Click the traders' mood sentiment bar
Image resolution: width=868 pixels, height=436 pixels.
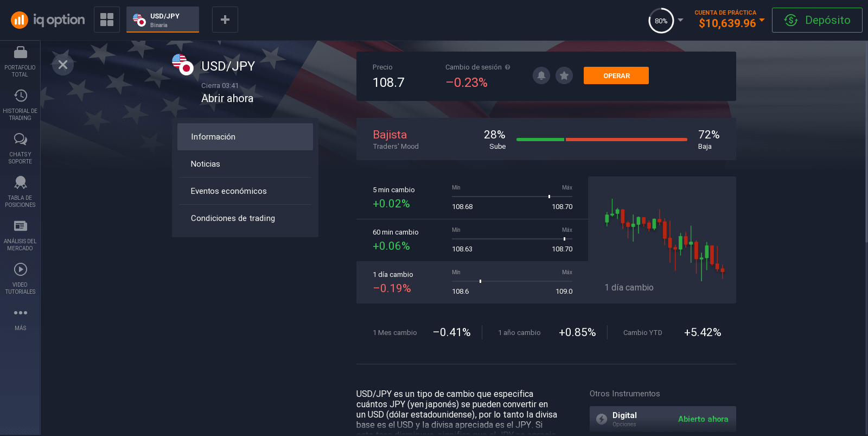pos(602,140)
